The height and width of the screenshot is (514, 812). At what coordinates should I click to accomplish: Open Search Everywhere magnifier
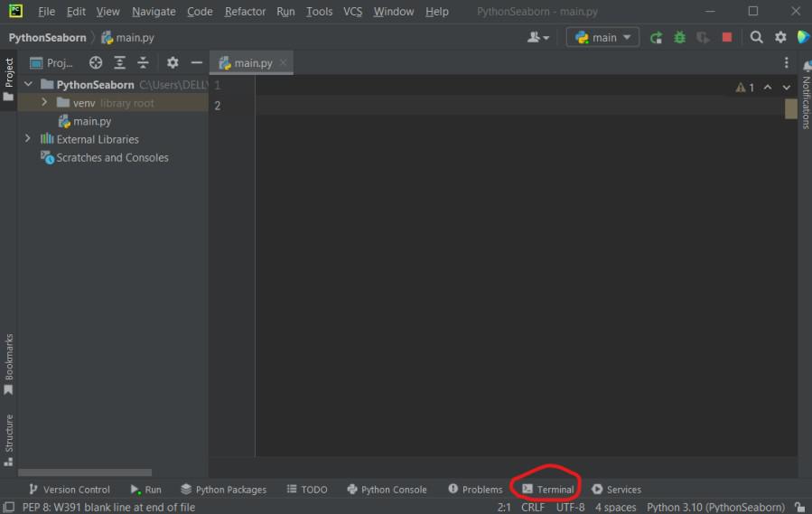756,37
